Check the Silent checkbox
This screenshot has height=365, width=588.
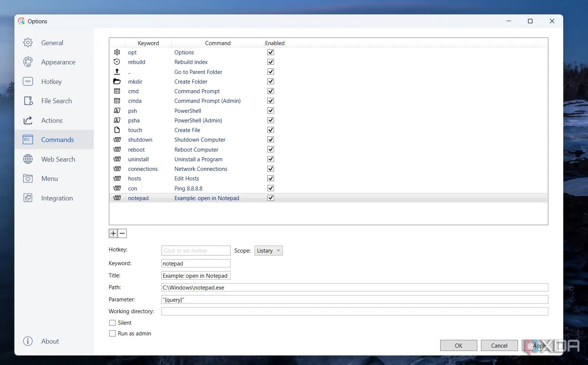[112, 323]
